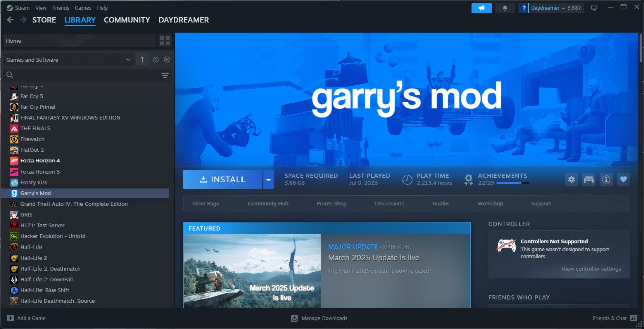Toggle the recent activity clock filter
Image resolution: width=644 pixels, height=329 pixels.
coord(156,60)
